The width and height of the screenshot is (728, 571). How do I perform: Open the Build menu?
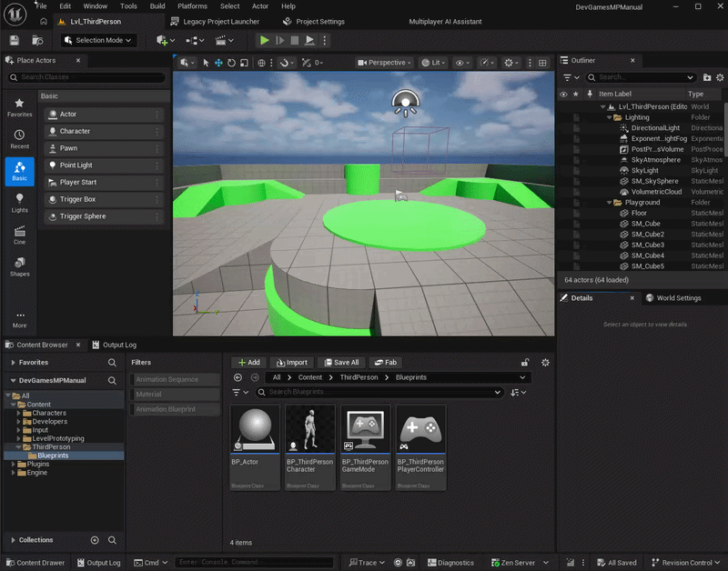[x=157, y=5]
